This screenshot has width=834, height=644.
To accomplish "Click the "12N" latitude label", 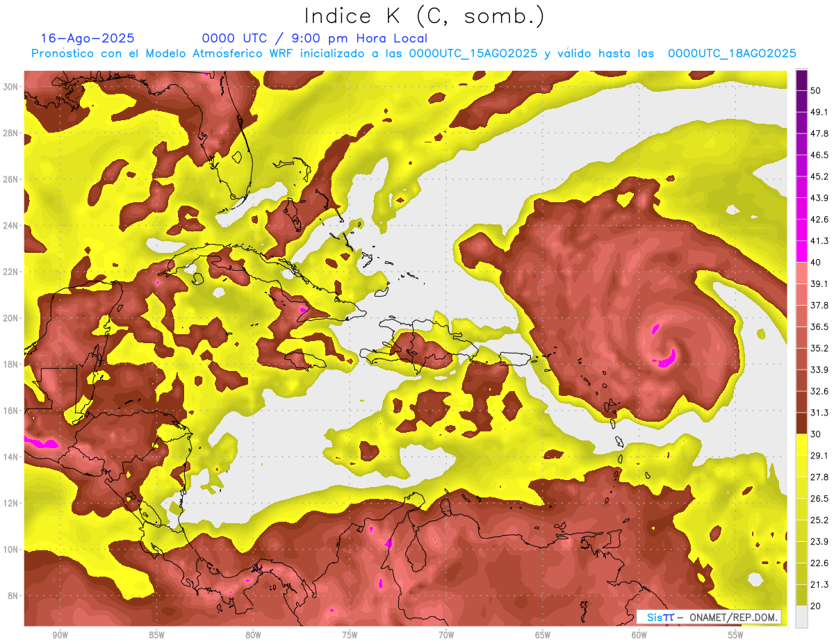I will pos(11,503).
